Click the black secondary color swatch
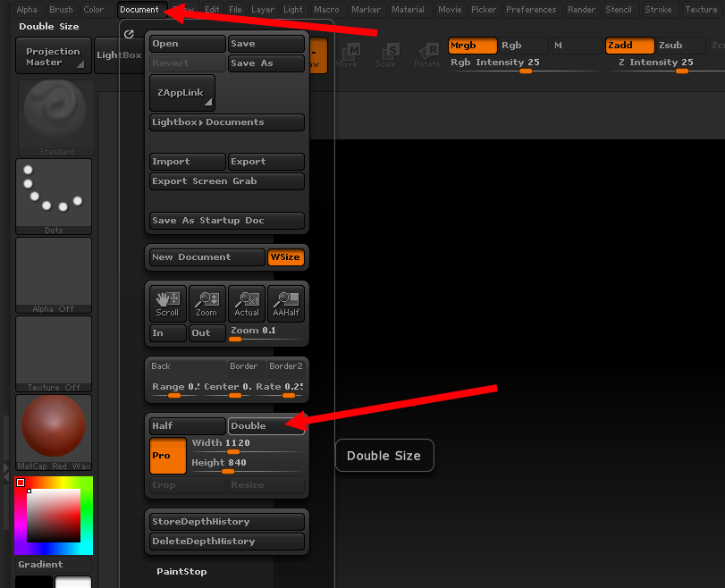Viewport: 725px width, 588px height. pos(34,582)
